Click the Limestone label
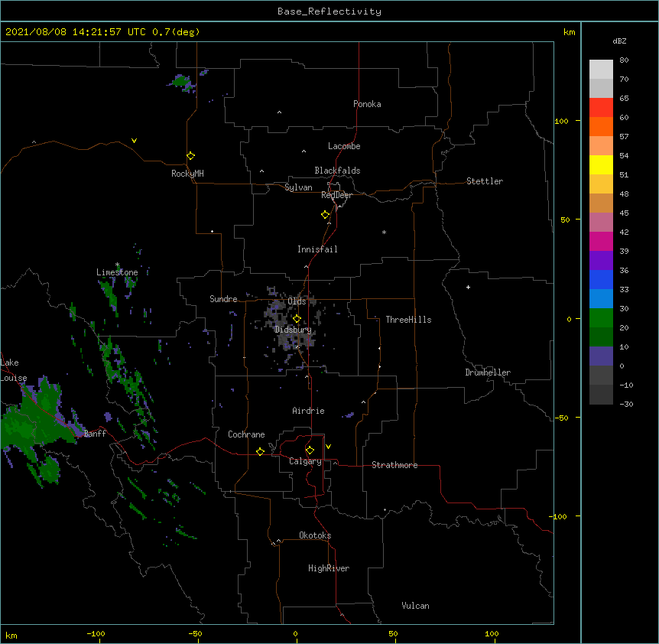659x644 pixels. point(117,272)
